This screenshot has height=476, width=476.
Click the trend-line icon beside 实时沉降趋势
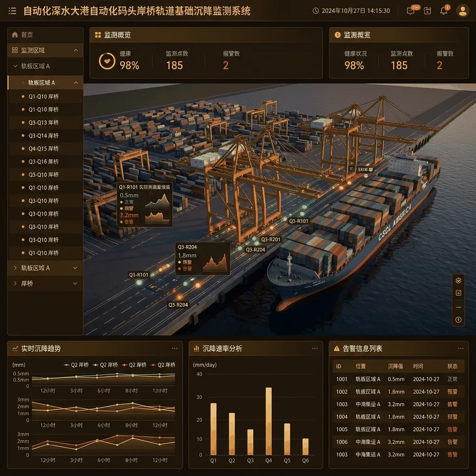15,349
